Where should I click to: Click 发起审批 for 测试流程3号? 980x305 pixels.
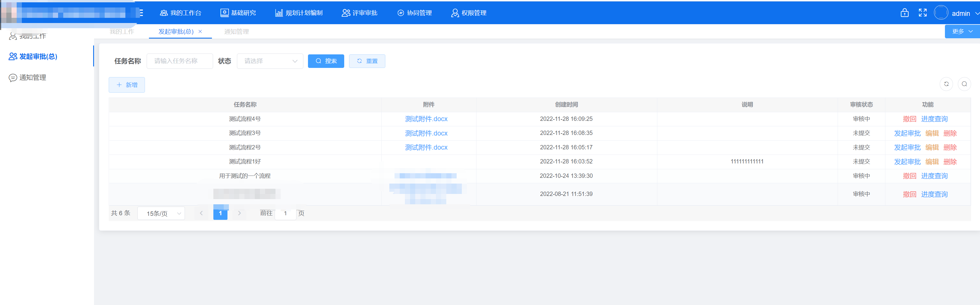[907, 133]
